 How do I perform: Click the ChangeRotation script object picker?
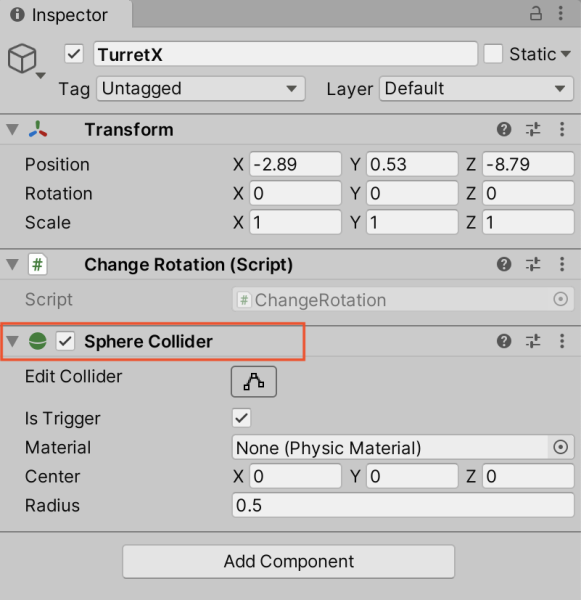[560, 299]
